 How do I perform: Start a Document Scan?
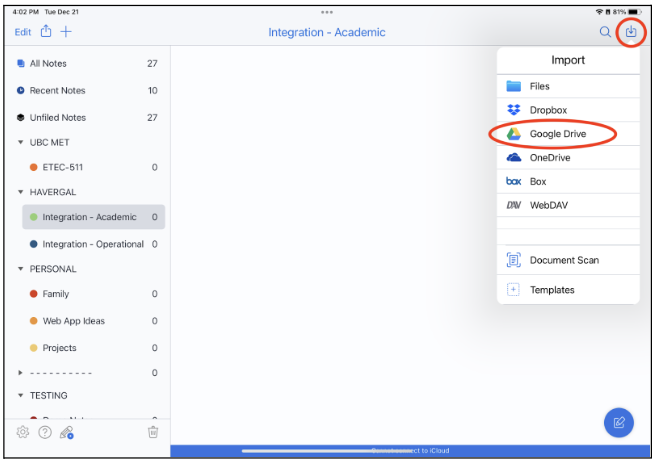(568, 260)
